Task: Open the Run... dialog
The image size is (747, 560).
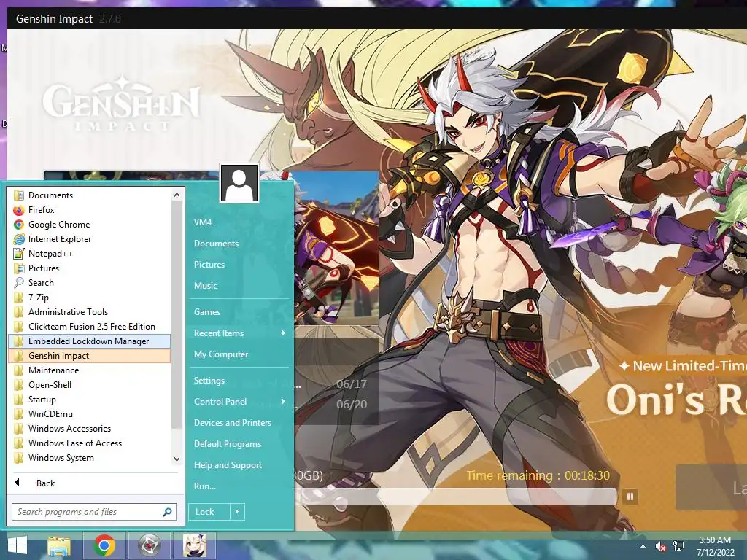Action: [205, 486]
